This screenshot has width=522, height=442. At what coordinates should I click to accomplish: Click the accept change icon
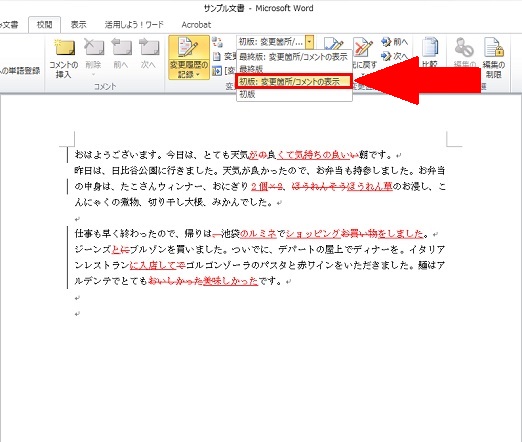(333, 44)
